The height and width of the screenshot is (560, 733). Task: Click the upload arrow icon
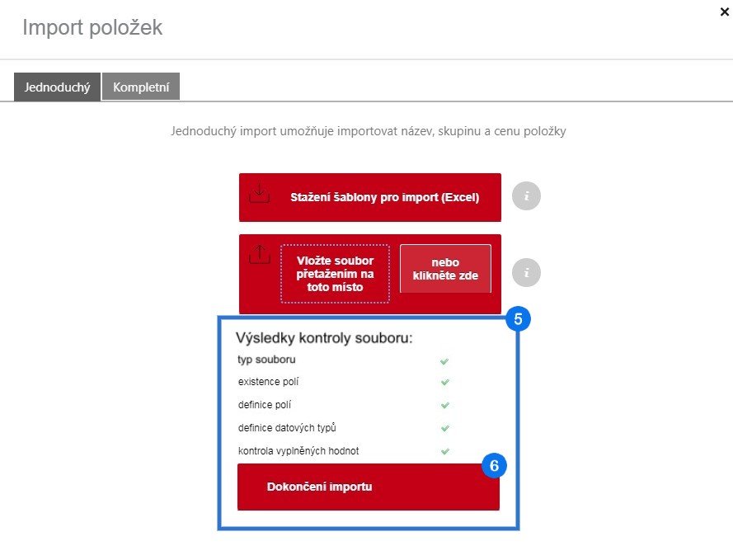260,255
